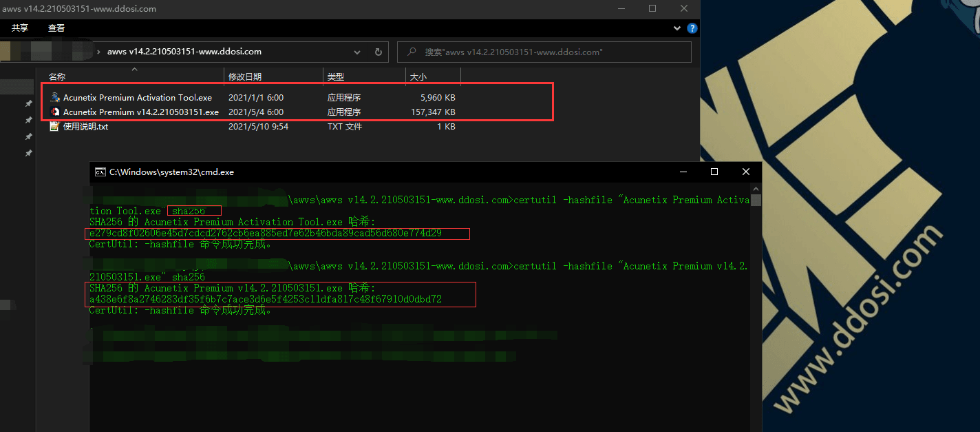Click first CertUtil: -hashfile 命令成功完成 line
Image resolution: width=980 pixels, height=432 pixels.
[x=180, y=244]
